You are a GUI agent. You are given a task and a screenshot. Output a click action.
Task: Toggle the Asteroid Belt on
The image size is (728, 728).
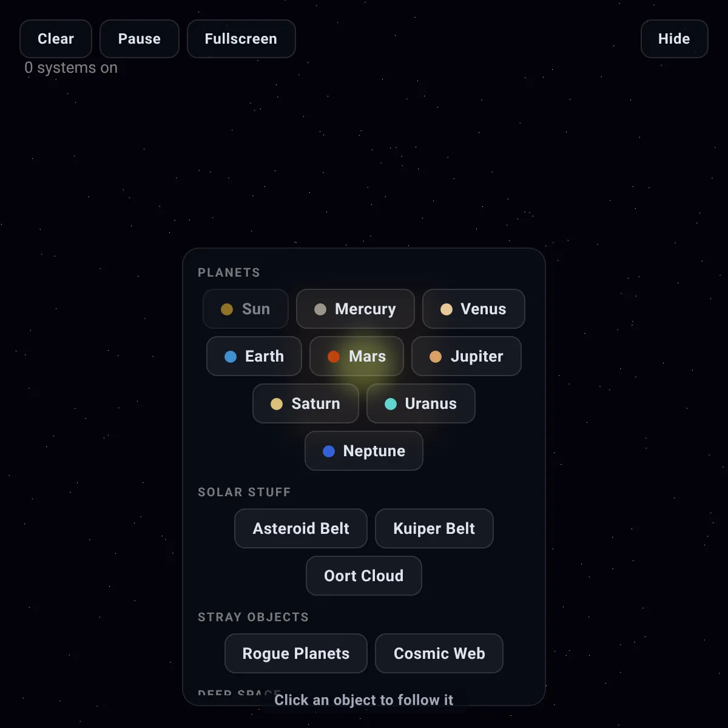coord(301,528)
